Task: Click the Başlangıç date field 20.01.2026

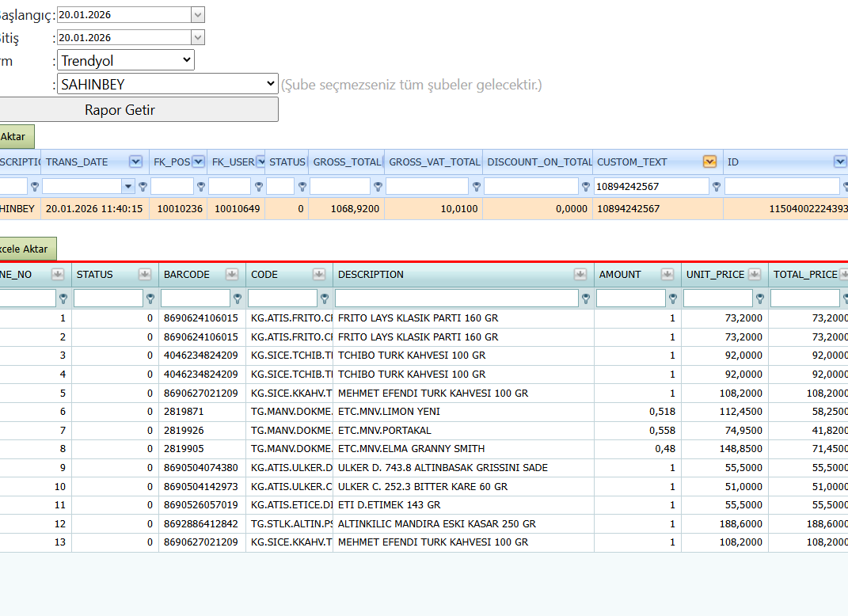Action: [124, 14]
